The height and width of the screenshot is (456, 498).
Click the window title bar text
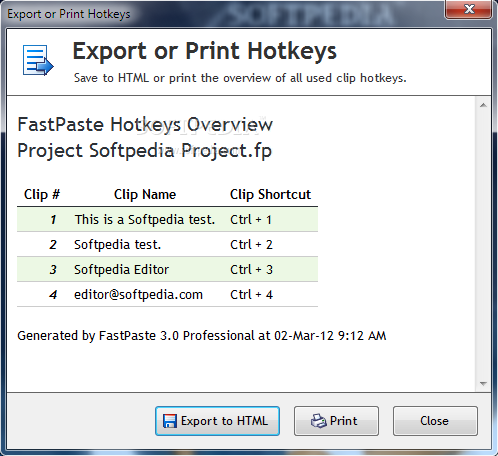tap(69, 14)
